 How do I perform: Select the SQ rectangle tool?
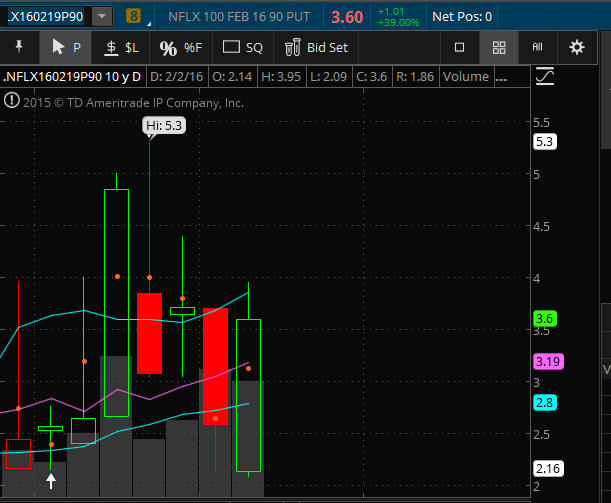242,47
